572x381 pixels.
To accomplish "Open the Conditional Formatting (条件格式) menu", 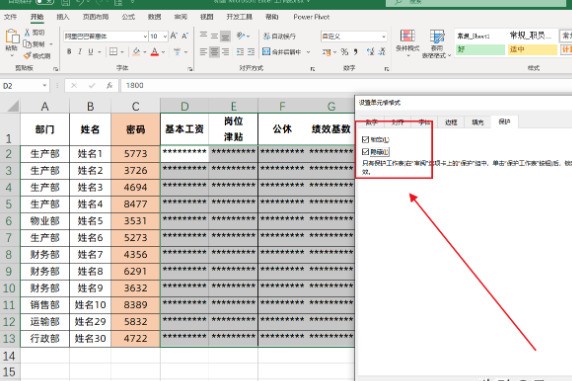I will [407, 44].
